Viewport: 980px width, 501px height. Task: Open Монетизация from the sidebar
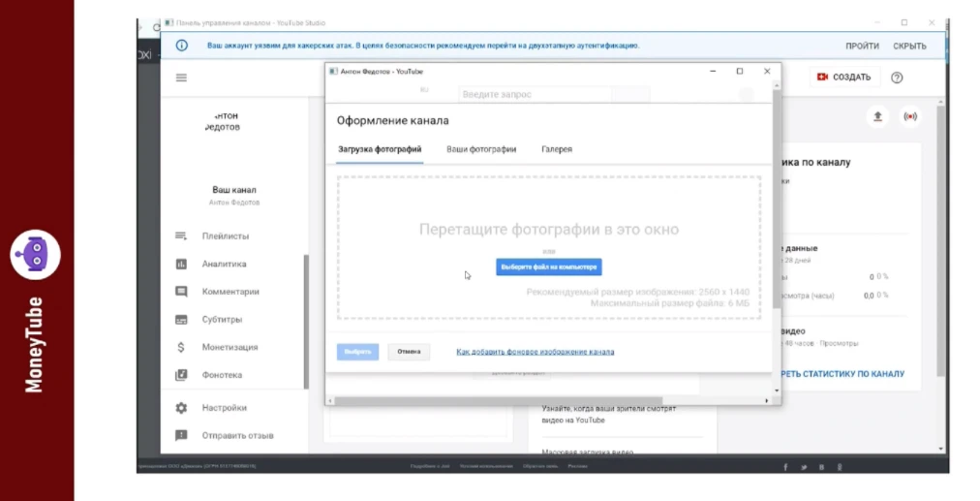(230, 347)
